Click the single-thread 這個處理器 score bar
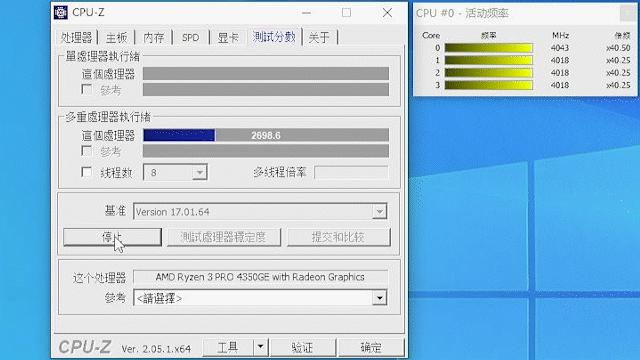The image size is (640, 360). tap(266, 73)
